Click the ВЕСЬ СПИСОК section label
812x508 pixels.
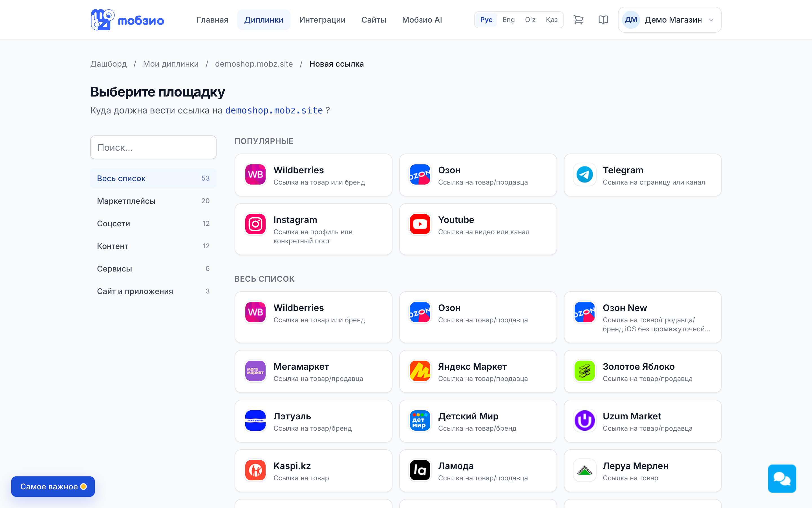click(x=264, y=279)
